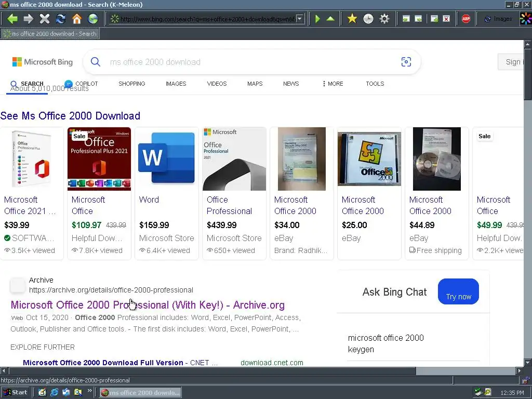Viewport: 532px width, 399px height.
Task: Expand the MORE menu
Action: coord(333,84)
